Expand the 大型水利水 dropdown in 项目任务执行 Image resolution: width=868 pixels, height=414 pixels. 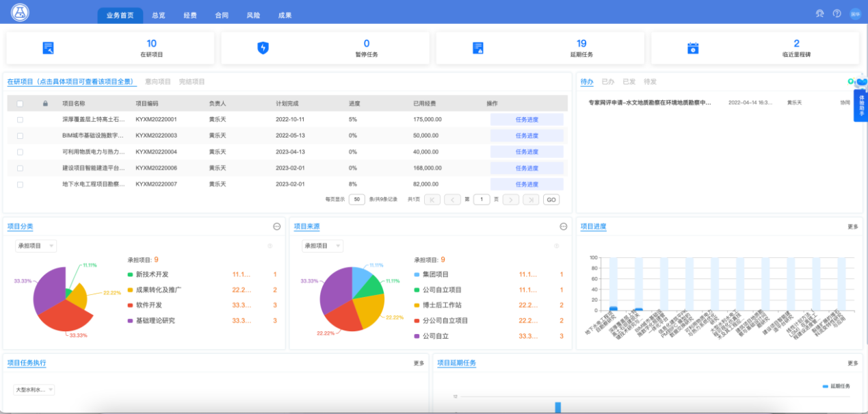(34, 389)
